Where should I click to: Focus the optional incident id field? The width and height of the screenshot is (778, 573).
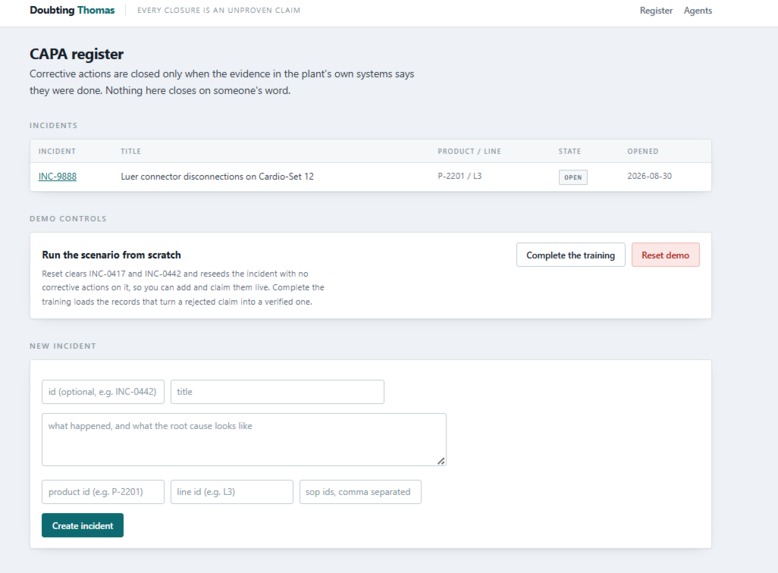click(x=103, y=392)
